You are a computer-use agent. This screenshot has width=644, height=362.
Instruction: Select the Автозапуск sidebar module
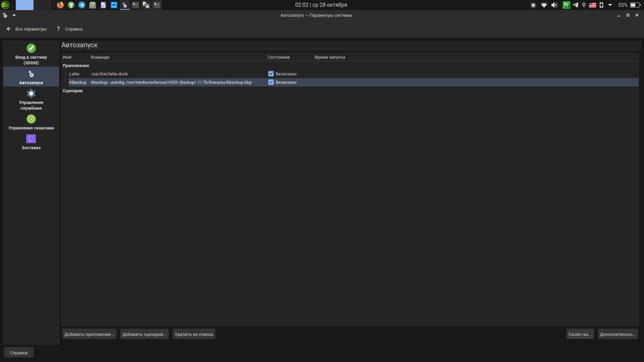[x=31, y=77]
